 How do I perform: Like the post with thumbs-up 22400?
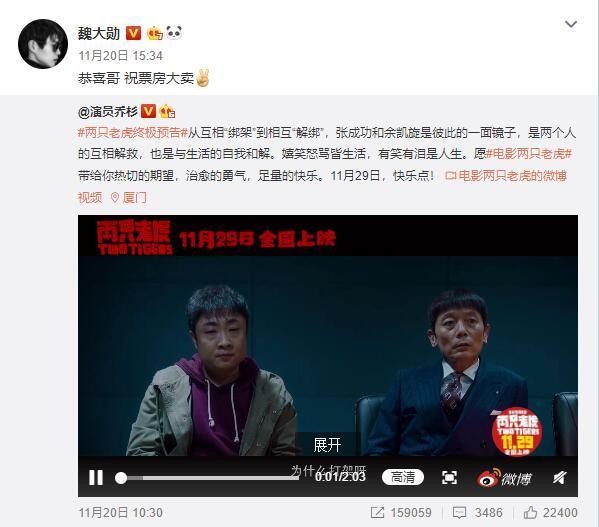coord(550,512)
